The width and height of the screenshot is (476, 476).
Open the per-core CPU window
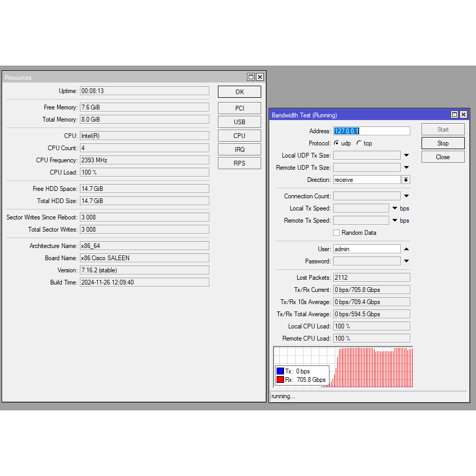pos(239,136)
